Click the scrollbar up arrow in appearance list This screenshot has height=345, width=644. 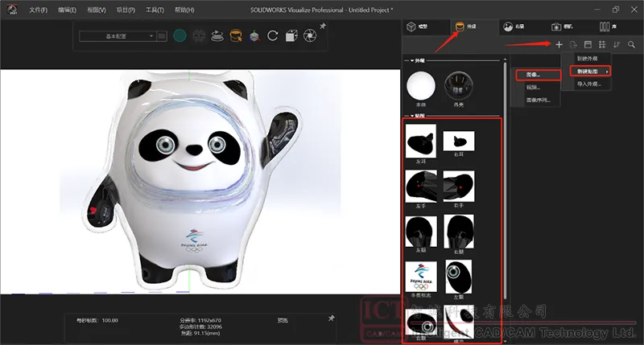coord(505,60)
